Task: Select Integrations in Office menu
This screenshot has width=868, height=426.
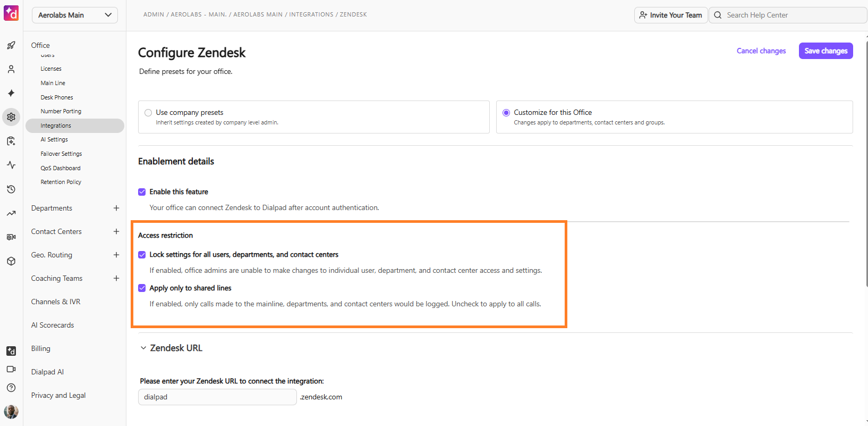Action: click(75, 126)
